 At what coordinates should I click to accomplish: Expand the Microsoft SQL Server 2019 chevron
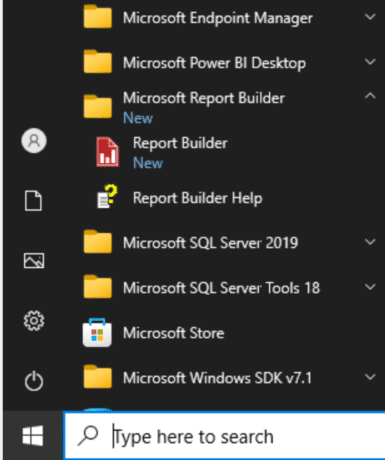(370, 242)
